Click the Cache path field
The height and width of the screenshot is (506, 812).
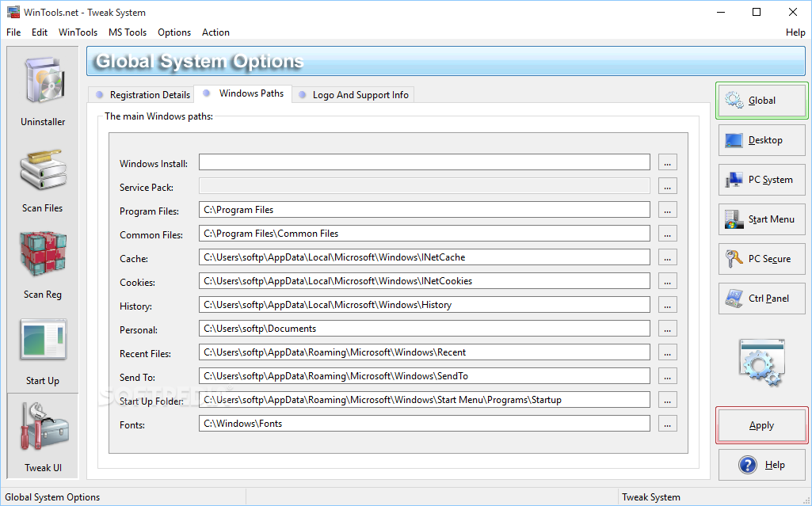tap(424, 257)
